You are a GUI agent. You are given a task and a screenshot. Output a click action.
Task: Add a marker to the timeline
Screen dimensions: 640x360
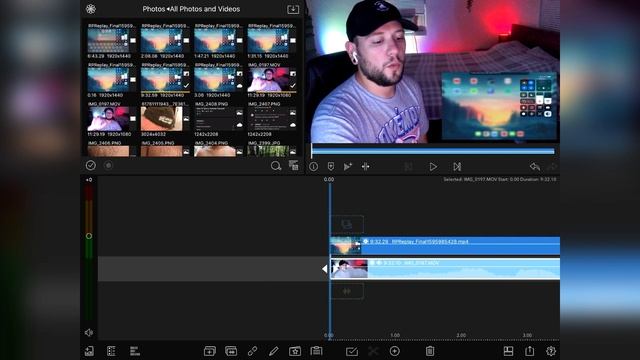pyautogui.click(x=331, y=167)
